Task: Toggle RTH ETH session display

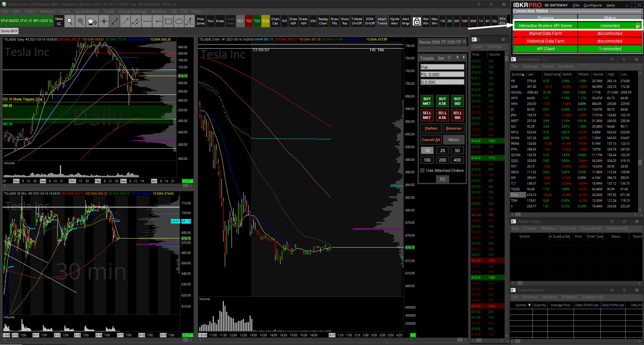Action: coord(502,21)
